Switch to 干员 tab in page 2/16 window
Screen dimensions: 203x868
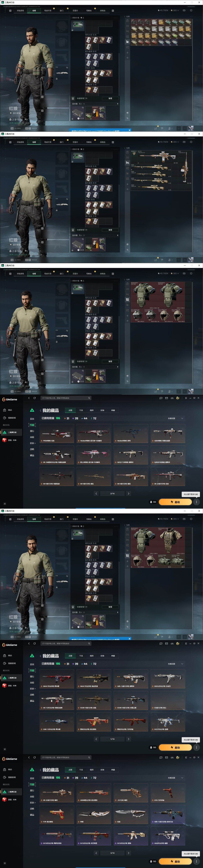pos(81,410)
